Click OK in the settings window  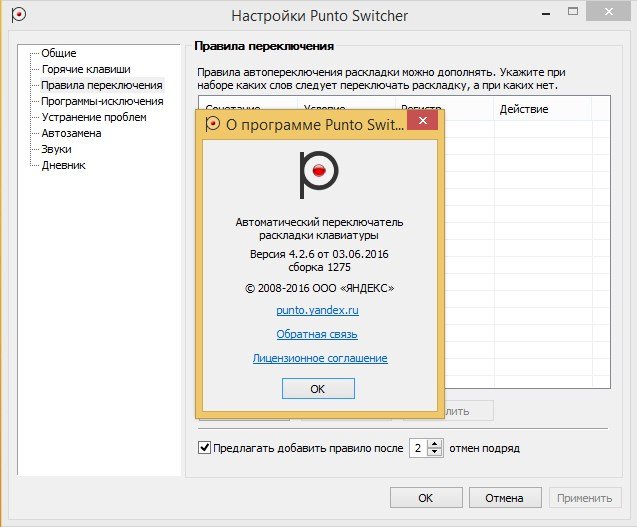(426, 498)
